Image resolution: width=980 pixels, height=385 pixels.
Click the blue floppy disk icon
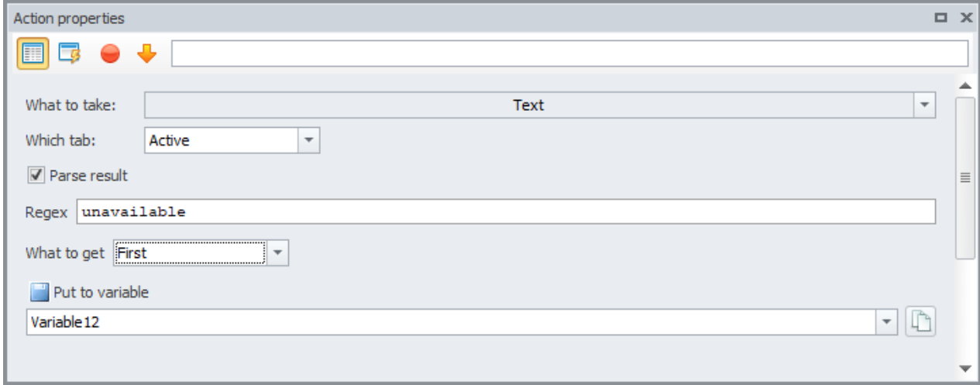pyautogui.click(x=39, y=293)
